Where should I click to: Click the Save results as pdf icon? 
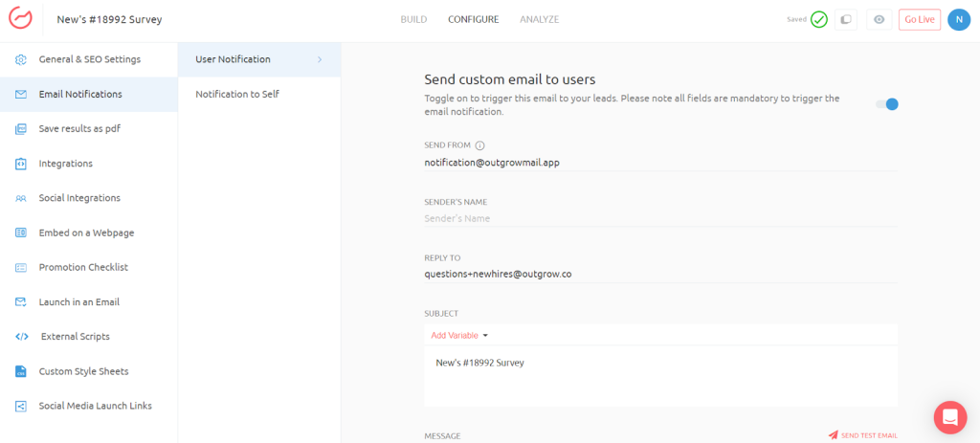(x=21, y=129)
